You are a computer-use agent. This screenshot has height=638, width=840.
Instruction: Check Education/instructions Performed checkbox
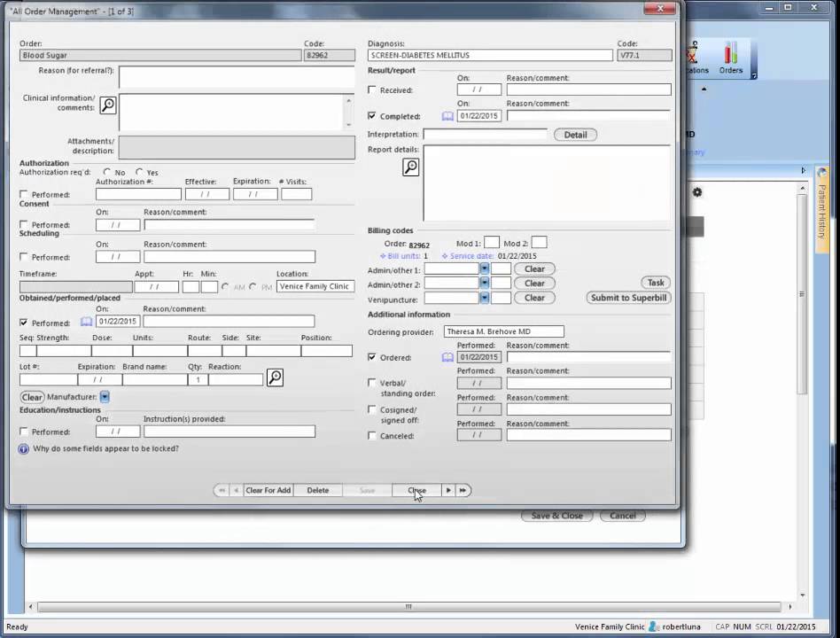tap(24, 432)
